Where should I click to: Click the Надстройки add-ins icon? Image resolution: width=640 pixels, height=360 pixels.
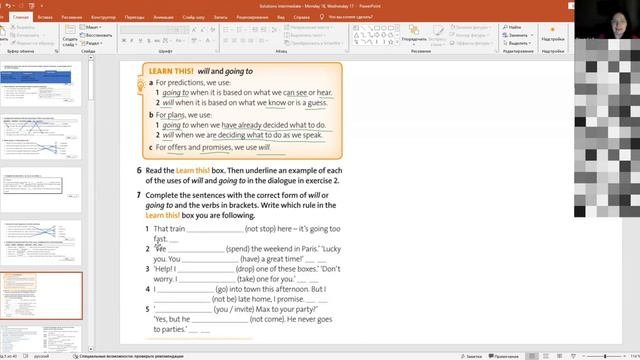click(553, 33)
